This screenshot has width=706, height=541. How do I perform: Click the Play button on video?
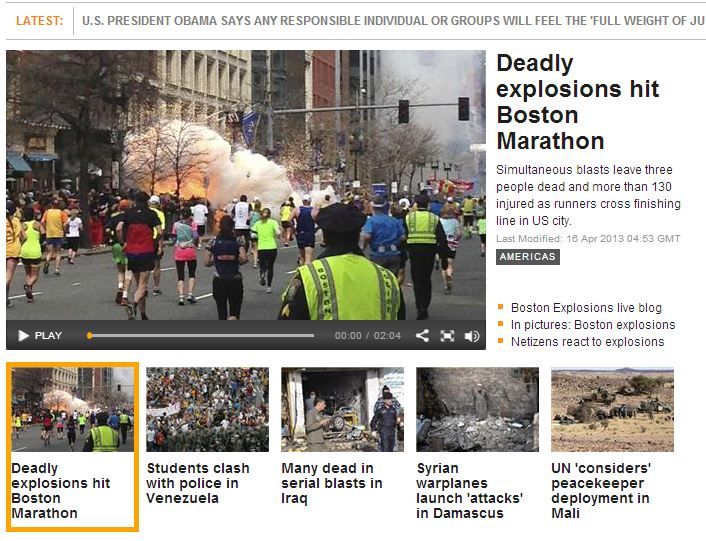(x=39, y=336)
